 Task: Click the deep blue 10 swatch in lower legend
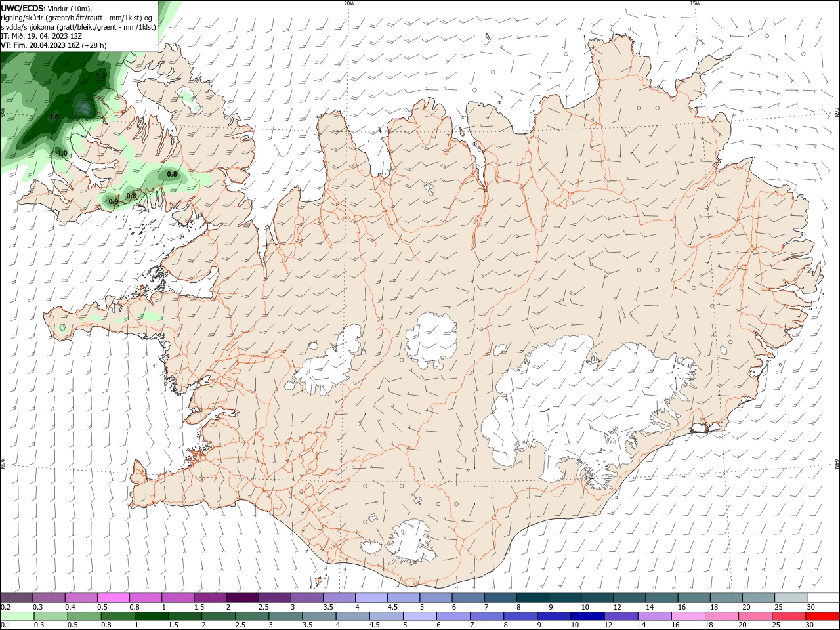tap(587, 616)
